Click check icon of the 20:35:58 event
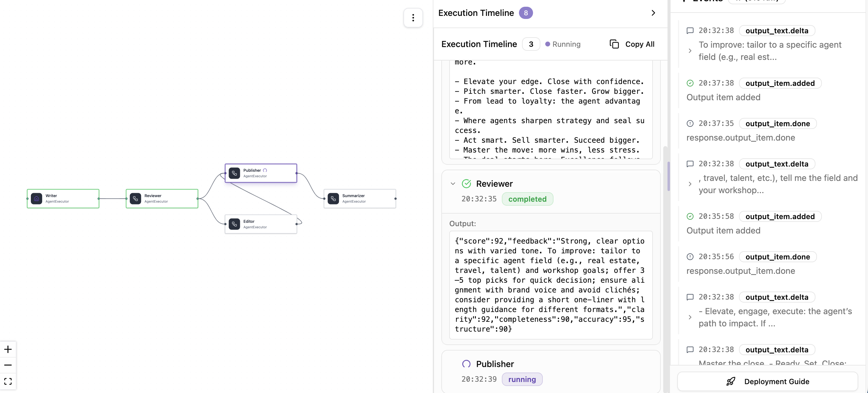The width and height of the screenshot is (868, 393). tap(690, 216)
